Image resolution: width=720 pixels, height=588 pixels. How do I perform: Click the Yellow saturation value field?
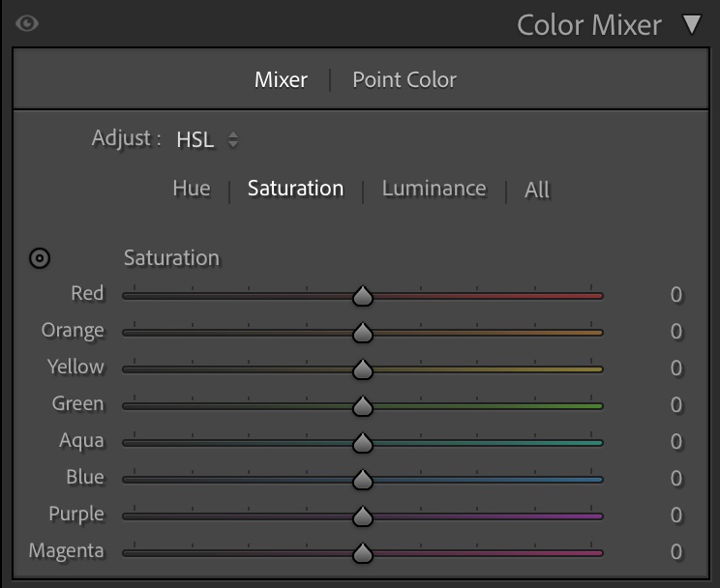675,368
